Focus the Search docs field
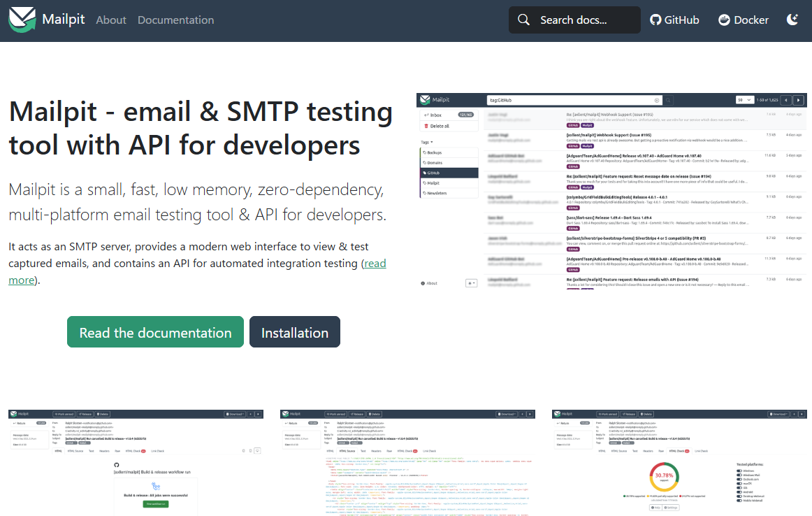This screenshot has height=516, width=812. [574, 20]
